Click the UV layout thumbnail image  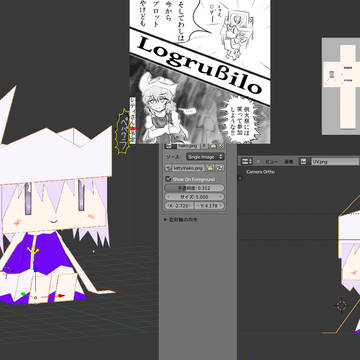341,86
